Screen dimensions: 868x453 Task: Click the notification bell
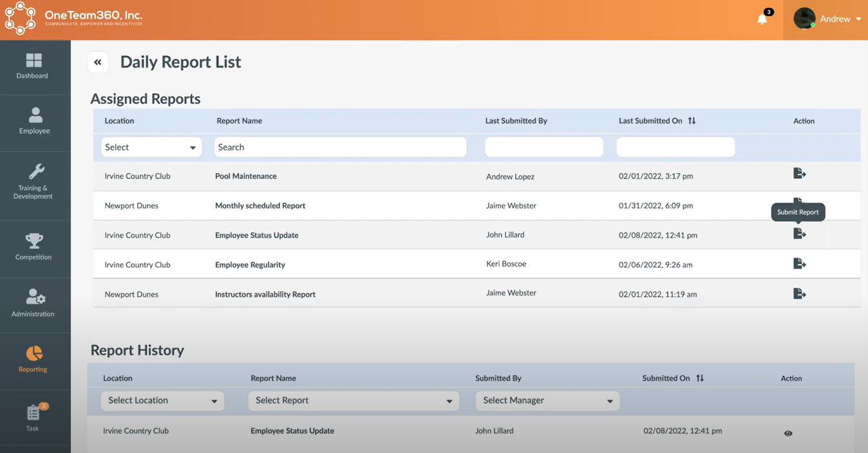(x=761, y=19)
